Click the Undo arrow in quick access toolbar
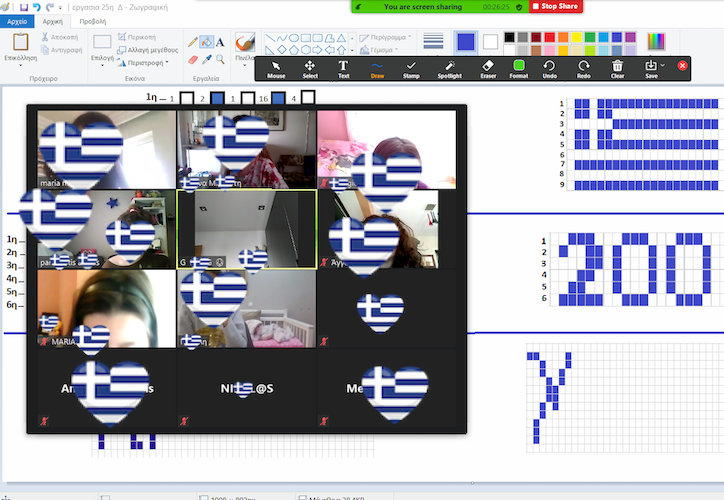This screenshot has height=500, width=724. click(36, 7)
